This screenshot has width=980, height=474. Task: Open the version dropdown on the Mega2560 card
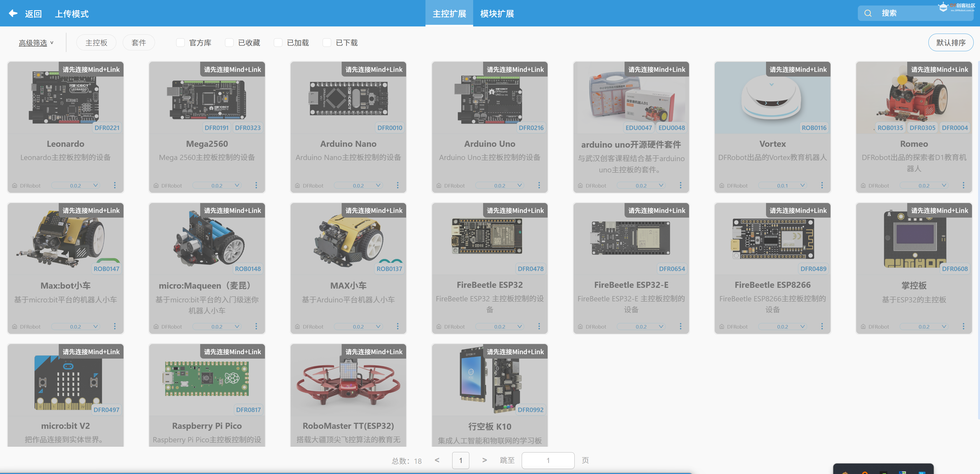[217, 185]
